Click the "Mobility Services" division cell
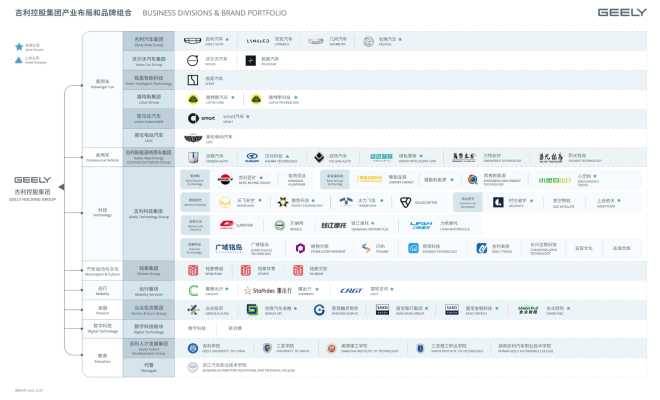Screen dimensions: 660x400 tap(149, 291)
